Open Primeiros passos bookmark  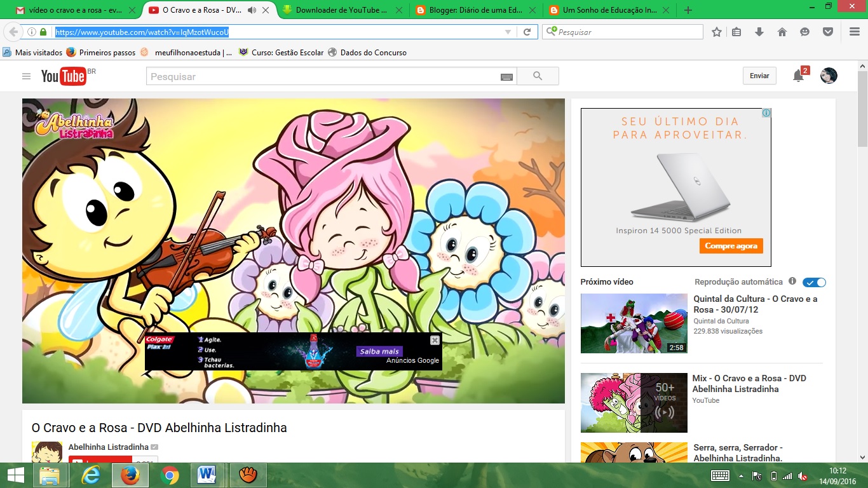101,53
